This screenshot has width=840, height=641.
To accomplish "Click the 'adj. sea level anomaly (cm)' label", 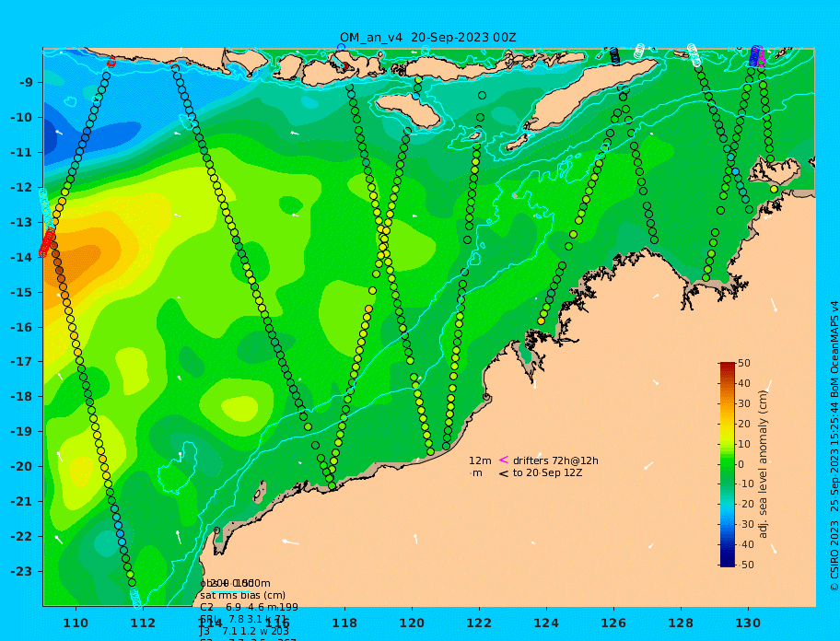I will coord(764,464).
